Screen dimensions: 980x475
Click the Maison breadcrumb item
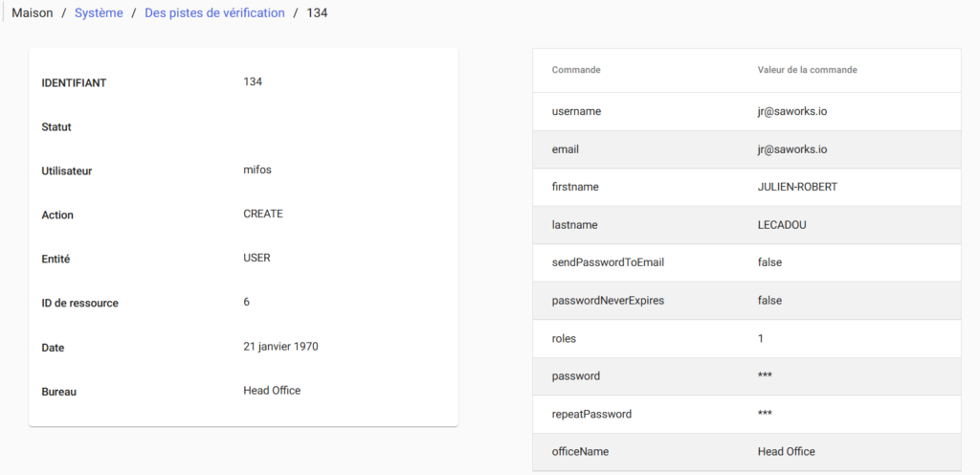coord(33,13)
